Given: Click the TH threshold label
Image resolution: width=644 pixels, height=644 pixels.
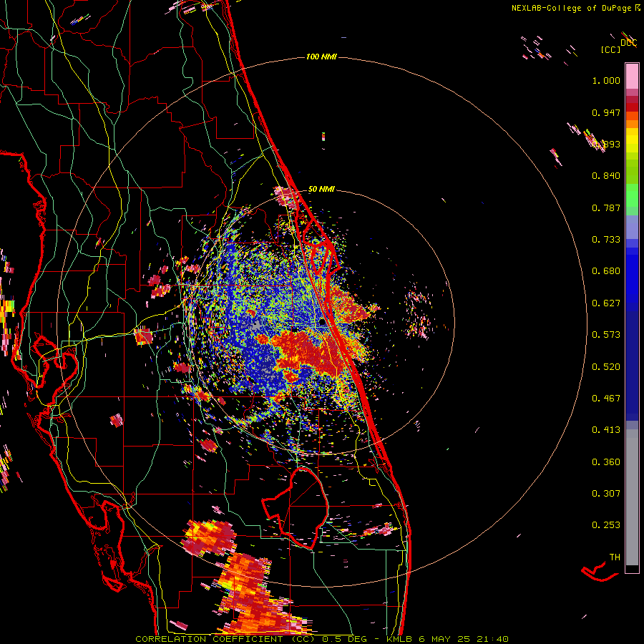Looking at the screenshot, I should pyautogui.click(x=615, y=557).
